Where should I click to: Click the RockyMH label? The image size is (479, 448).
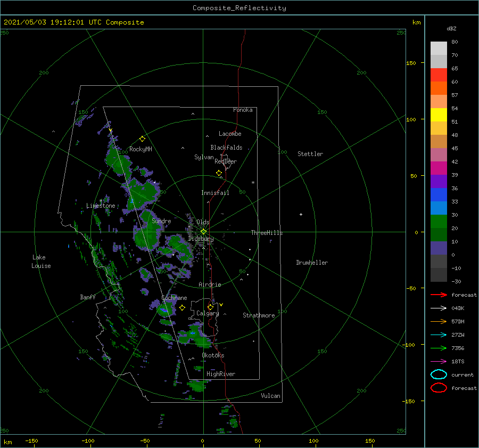(x=141, y=149)
